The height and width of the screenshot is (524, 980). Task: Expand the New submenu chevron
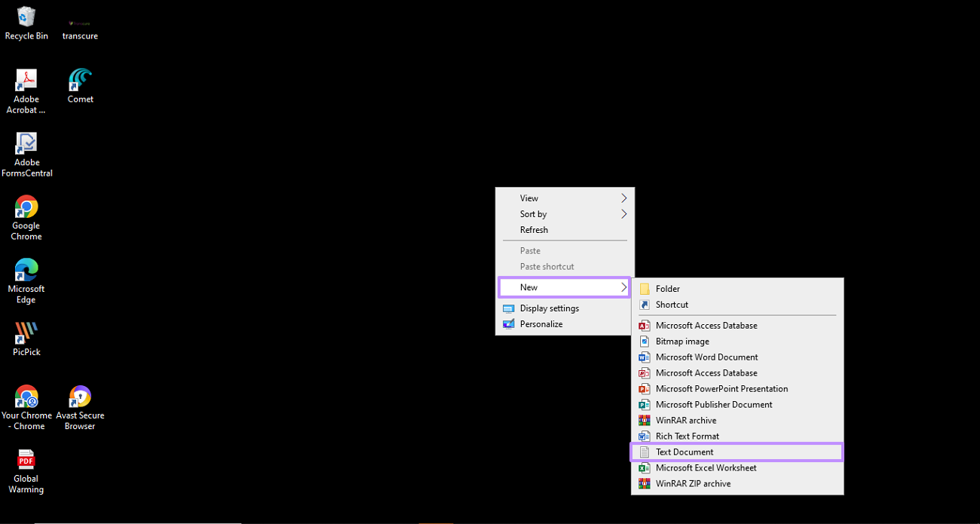(623, 287)
